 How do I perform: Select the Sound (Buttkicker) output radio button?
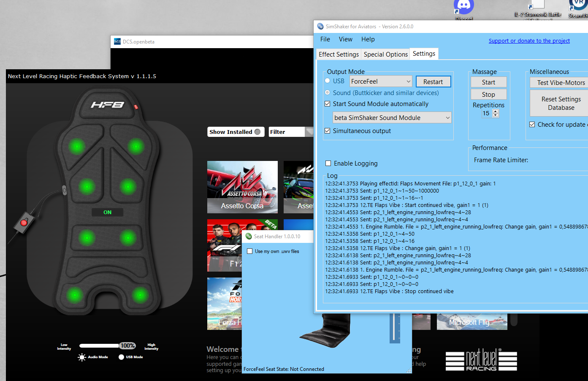328,93
